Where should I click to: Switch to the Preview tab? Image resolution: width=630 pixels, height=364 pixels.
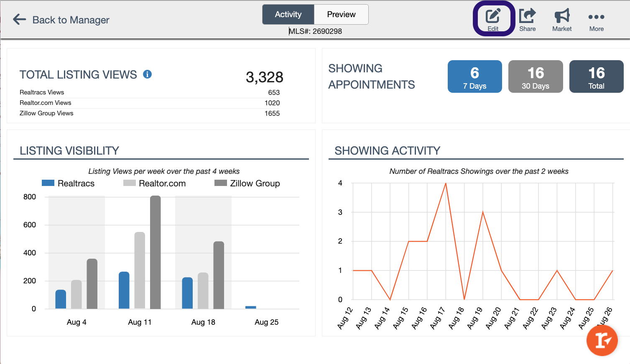coord(341,14)
